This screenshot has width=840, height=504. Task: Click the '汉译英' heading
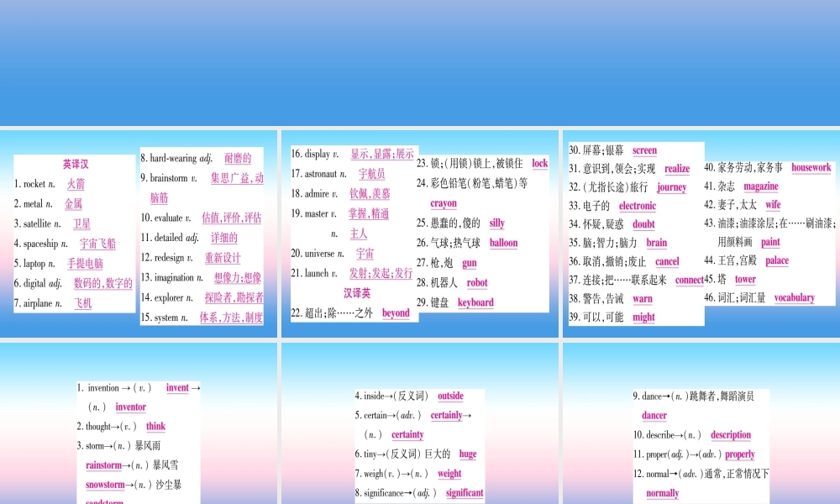pyautogui.click(x=357, y=293)
